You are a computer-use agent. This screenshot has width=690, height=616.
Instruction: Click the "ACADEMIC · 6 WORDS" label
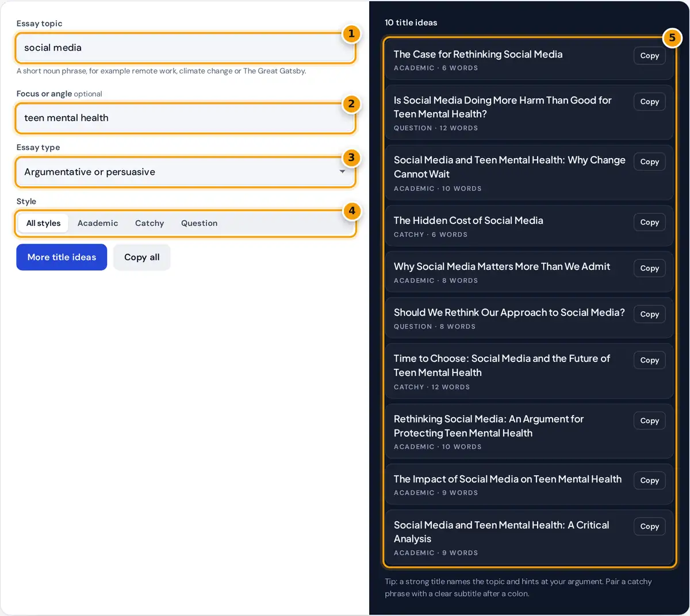tap(436, 68)
